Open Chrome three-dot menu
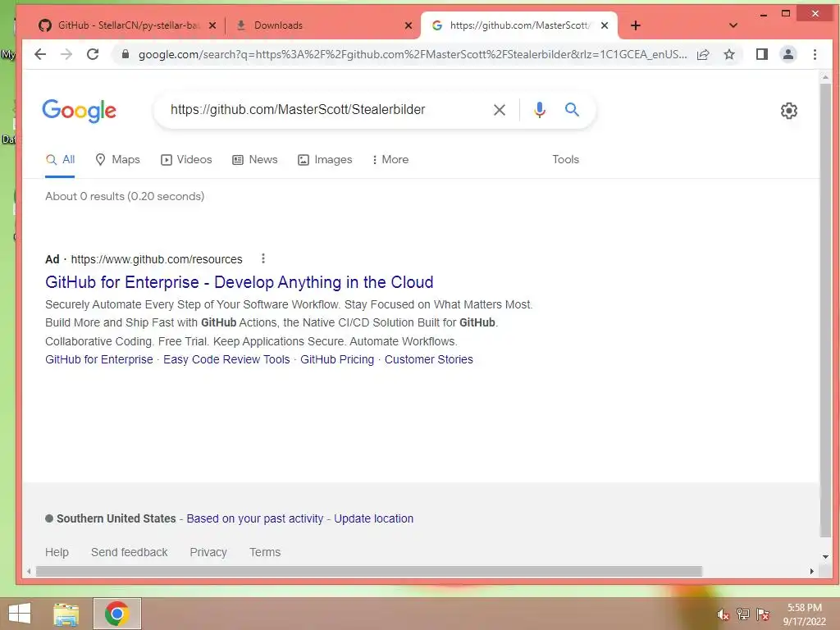The image size is (840, 630). pyautogui.click(x=815, y=54)
